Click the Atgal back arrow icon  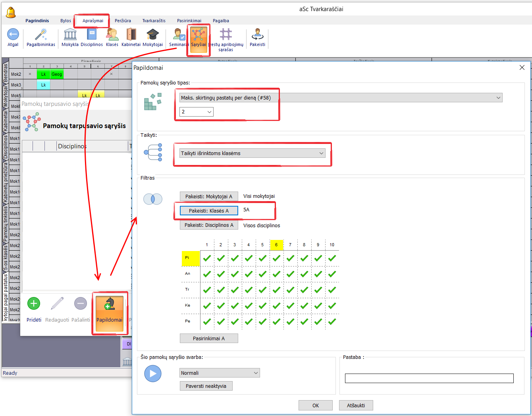[13, 35]
